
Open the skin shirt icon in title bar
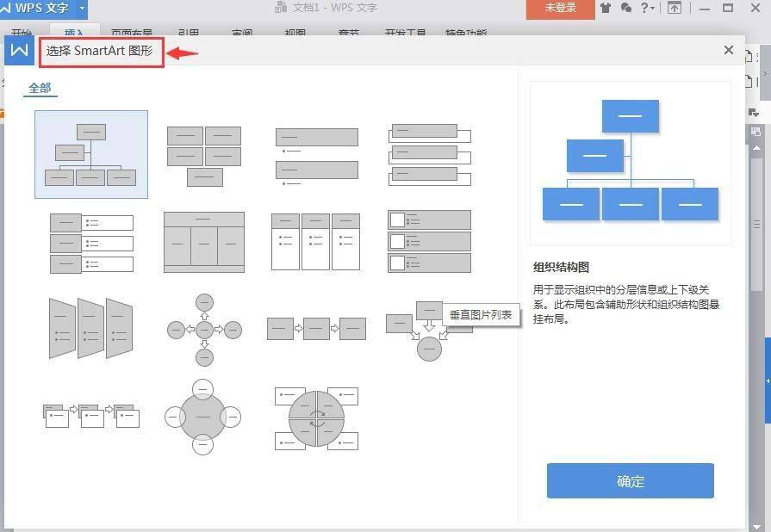(606, 8)
